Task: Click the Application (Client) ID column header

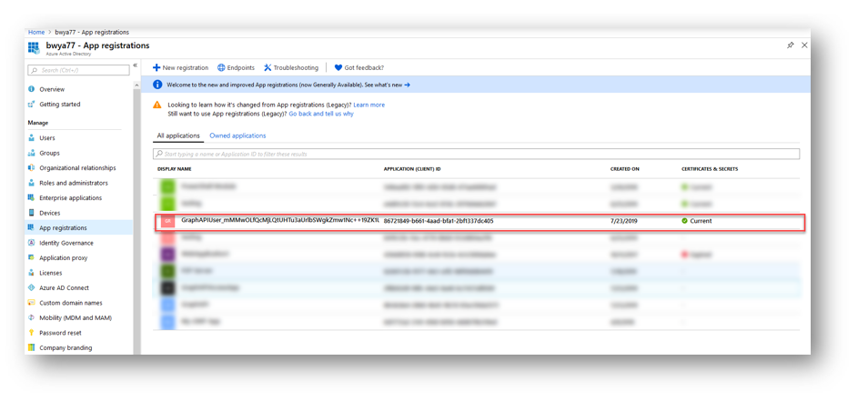Action: coord(412,169)
